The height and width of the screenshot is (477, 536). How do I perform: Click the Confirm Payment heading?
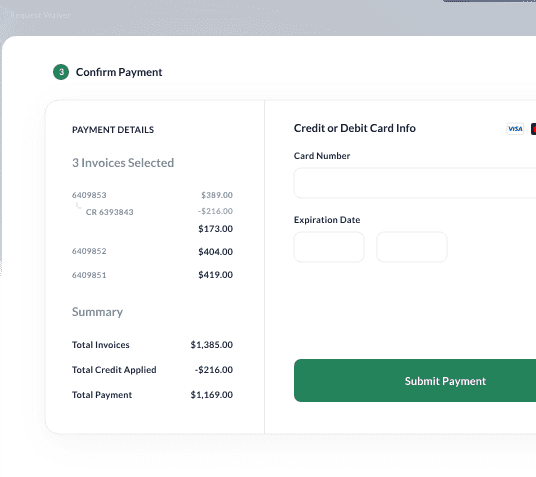tap(119, 72)
